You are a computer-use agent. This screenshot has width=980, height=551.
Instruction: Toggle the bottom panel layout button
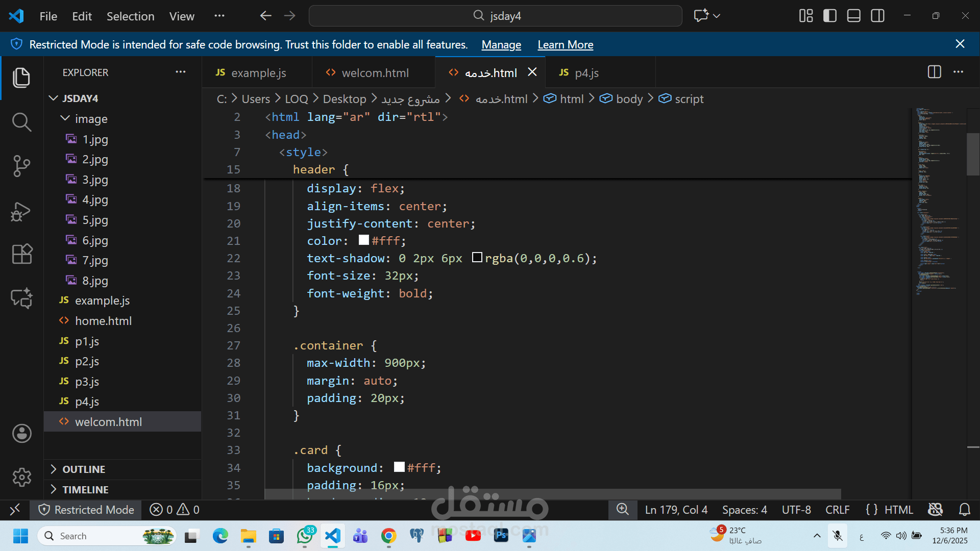(854, 16)
